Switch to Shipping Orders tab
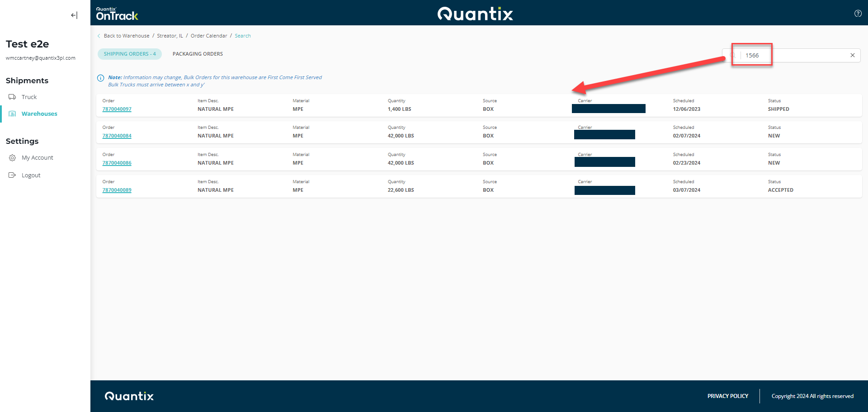 pos(130,54)
